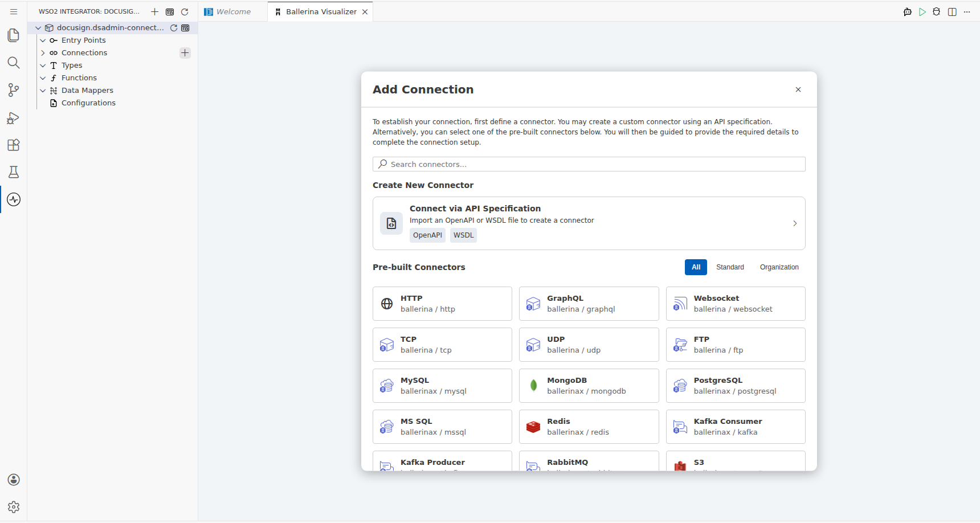The image size is (980, 523).
Task: Open the WSO2 Integrator activity bar icon
Action: point(14,199)
